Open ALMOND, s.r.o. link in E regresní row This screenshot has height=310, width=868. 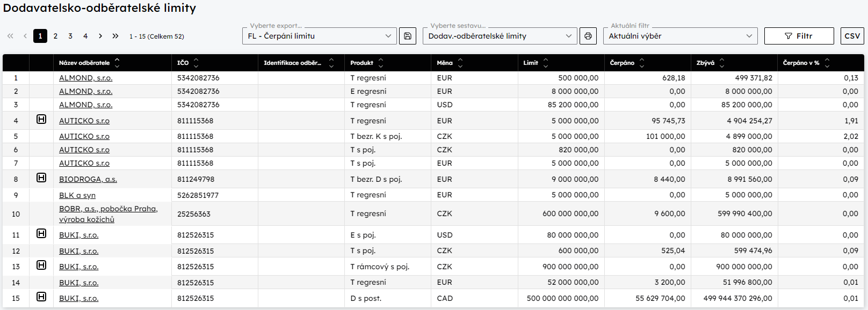click(86, 91)
